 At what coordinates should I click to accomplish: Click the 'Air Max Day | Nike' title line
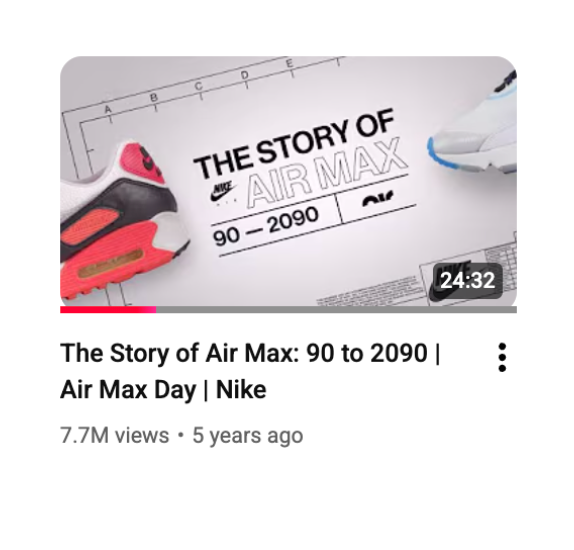[x=163, y=390]
